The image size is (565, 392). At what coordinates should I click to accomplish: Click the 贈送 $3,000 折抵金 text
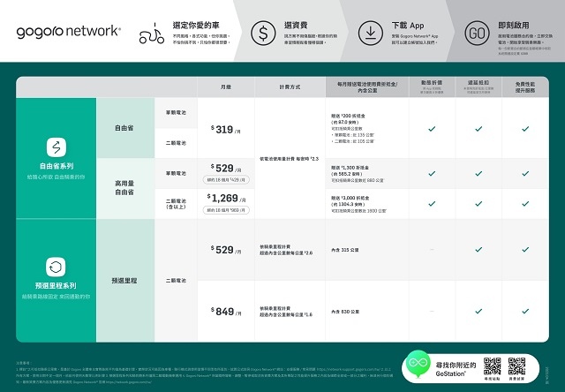pyautogui.click(x=350, y=198)
